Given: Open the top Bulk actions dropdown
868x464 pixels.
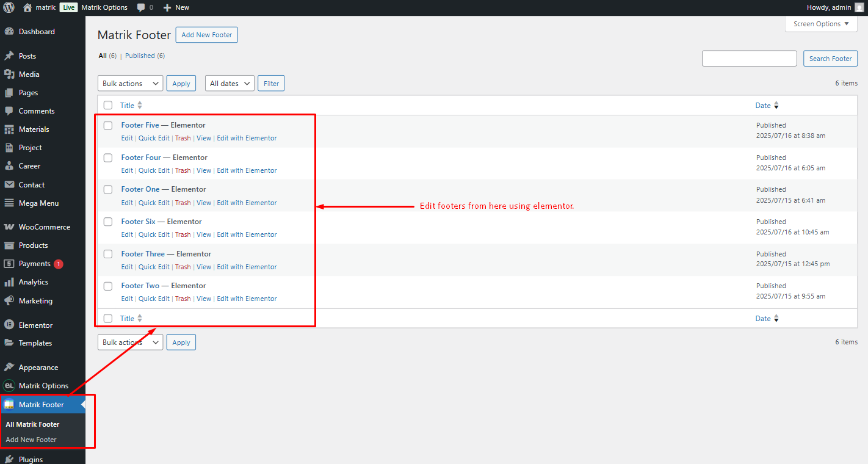Looking at the screenshot, I should pyautogui.click(x=131, y=84).
